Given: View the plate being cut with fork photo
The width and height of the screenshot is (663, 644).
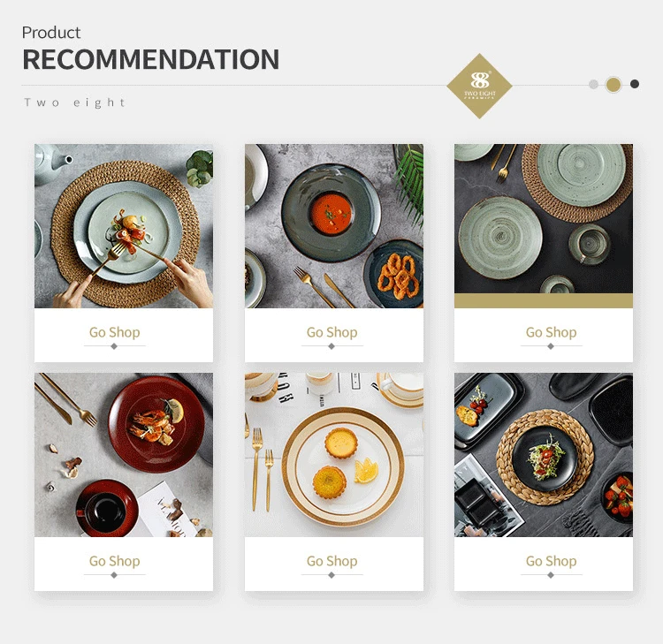Looking at the screenshot, I should 124,226.
